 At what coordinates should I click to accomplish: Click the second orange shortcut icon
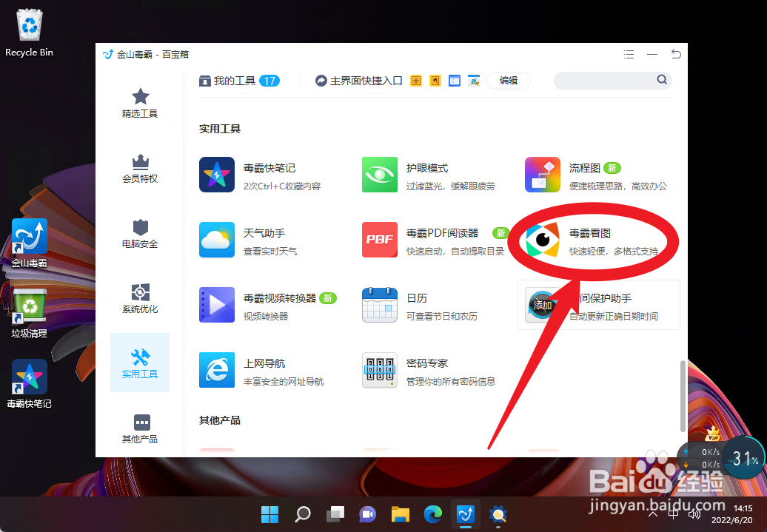point(435,81)
